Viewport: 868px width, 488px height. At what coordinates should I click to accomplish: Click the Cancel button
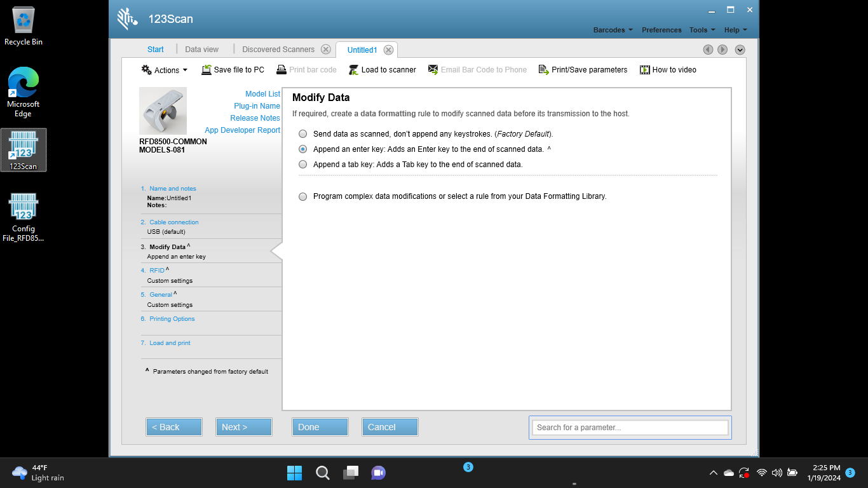point(390,427)
